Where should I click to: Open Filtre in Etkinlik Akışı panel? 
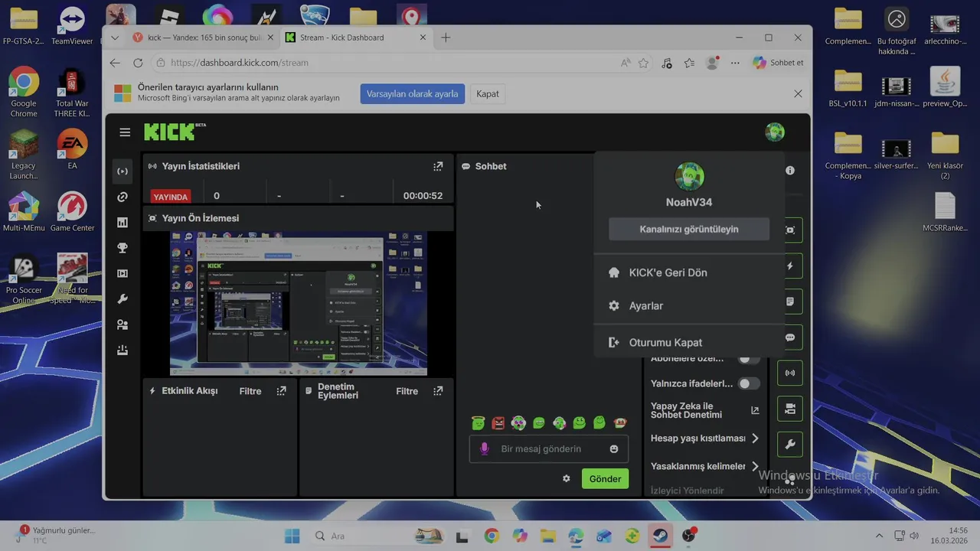250,391
